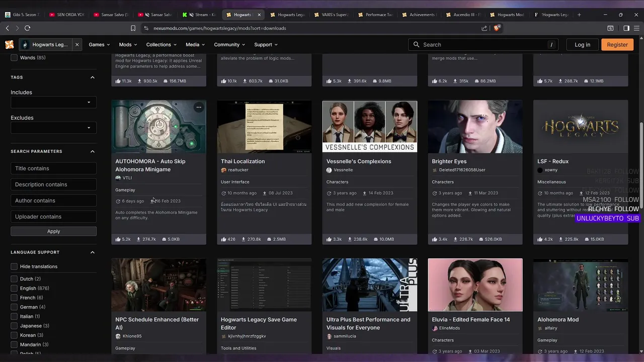Switch to the VAXIS's SuperU browser tab
Viewport: 644px width, 362px height.
pyautogui.click(x=331, y=15)
